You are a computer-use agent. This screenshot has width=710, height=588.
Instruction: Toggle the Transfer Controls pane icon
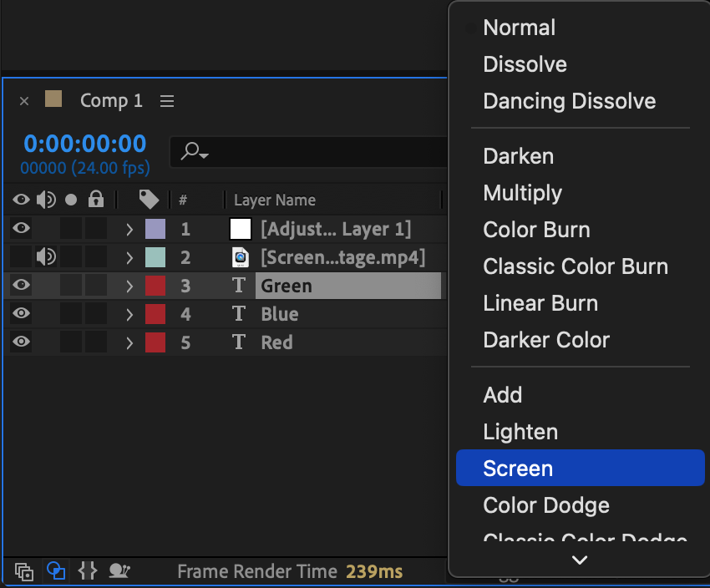coord(56,571)
